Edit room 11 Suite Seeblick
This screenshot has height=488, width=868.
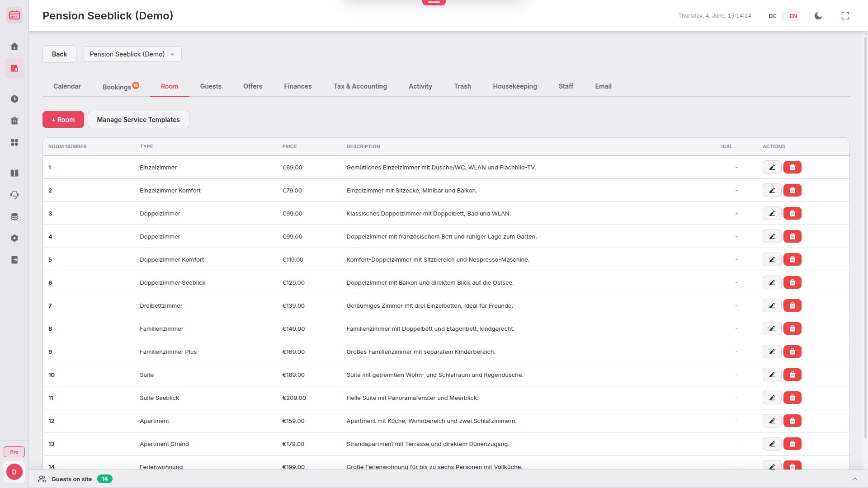pyautogui.click(x=772, y=398)
